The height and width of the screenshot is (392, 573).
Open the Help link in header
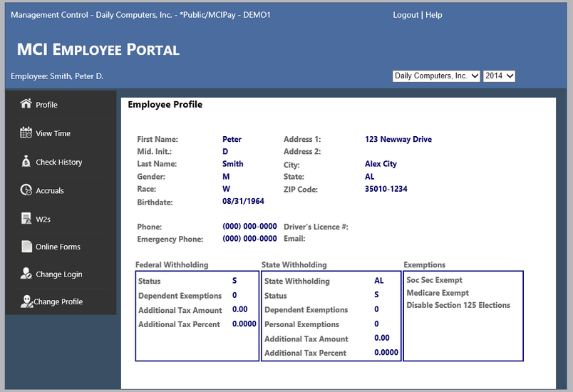click(x=434, y=15)
